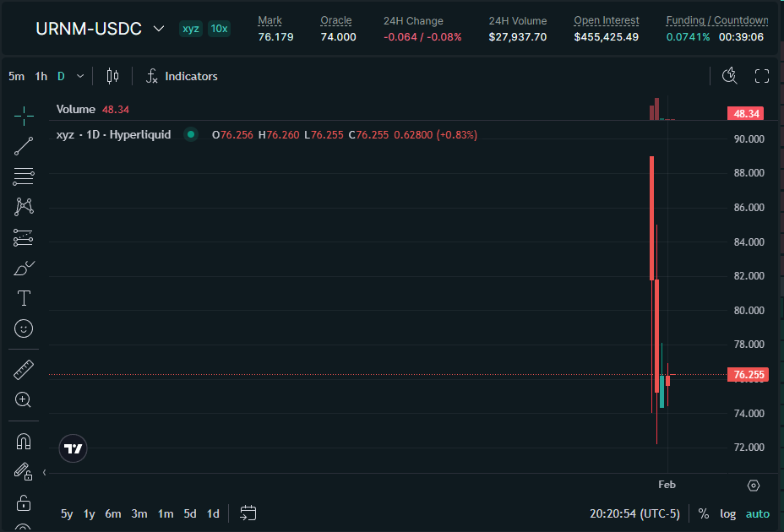The image size is (784, 532).
Task: Select the ruler measure tool
Action: click(x=24, y=370)
